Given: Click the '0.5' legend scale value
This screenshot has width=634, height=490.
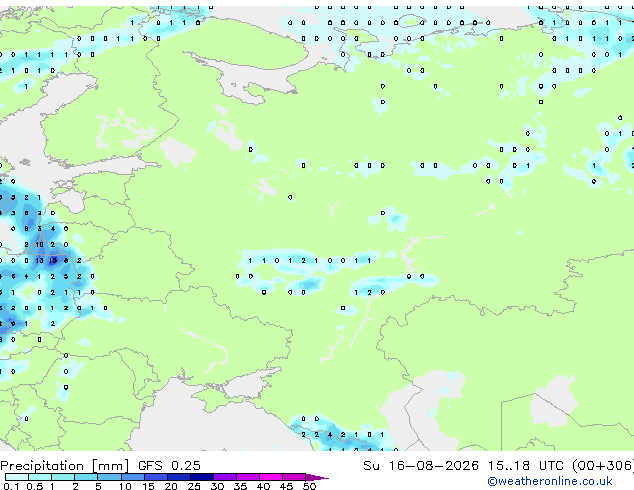Looking at the screenshot, I should pos(34,486).
